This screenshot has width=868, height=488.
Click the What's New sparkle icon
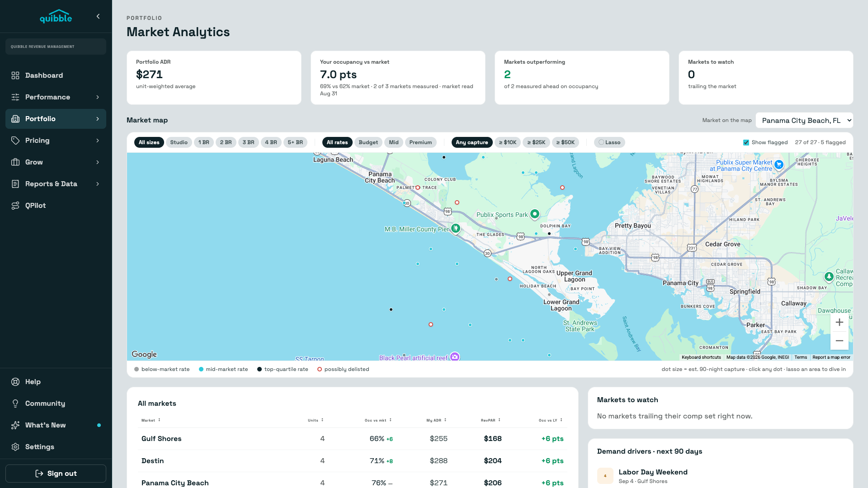click(x=15, y=425)
